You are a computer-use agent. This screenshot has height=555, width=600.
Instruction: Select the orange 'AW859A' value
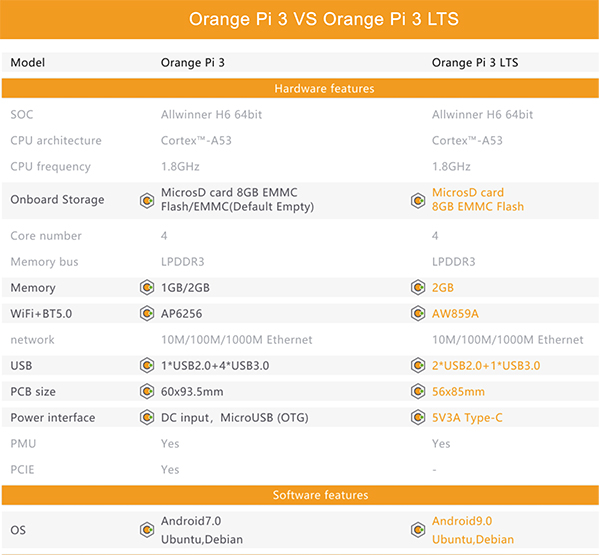coord(455,313)
